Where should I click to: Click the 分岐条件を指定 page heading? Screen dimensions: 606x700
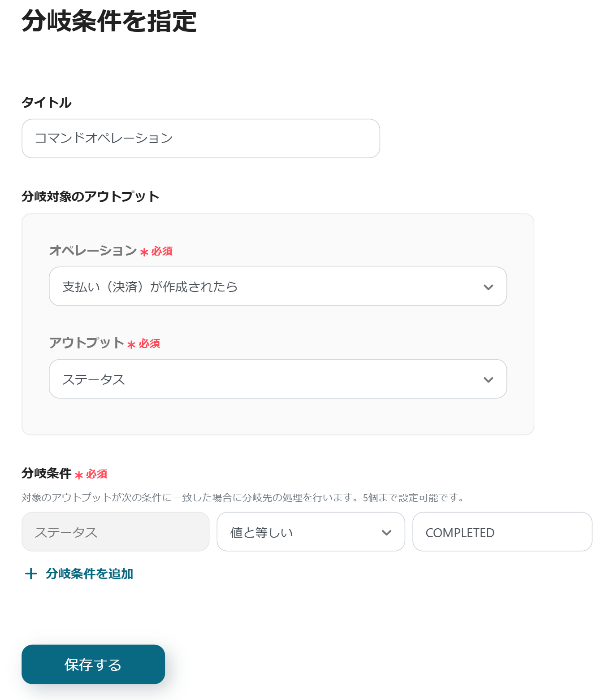tap(109, 21)
